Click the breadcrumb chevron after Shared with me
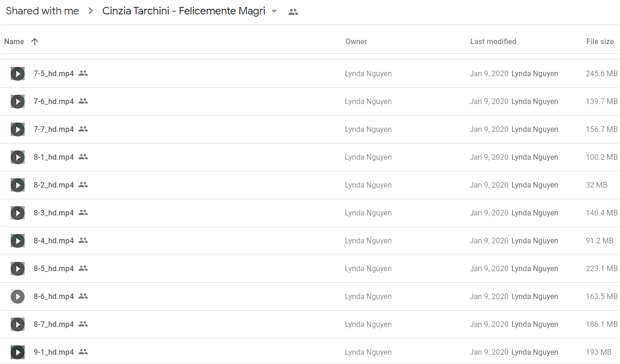 click(x=91, y=11)
